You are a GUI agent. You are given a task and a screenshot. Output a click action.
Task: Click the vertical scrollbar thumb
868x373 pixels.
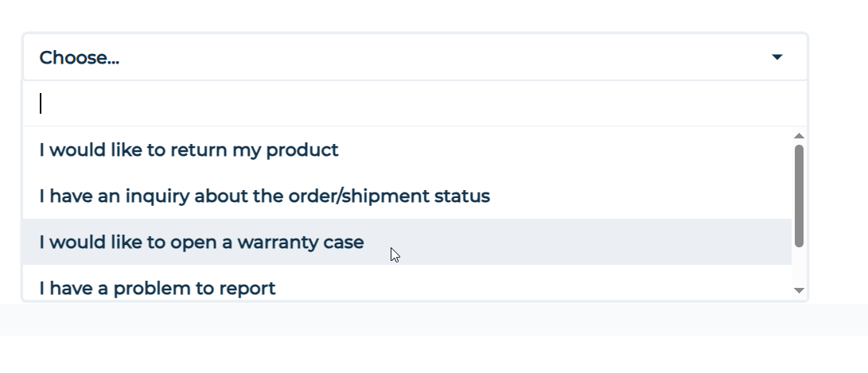click(x=800, y=195)
